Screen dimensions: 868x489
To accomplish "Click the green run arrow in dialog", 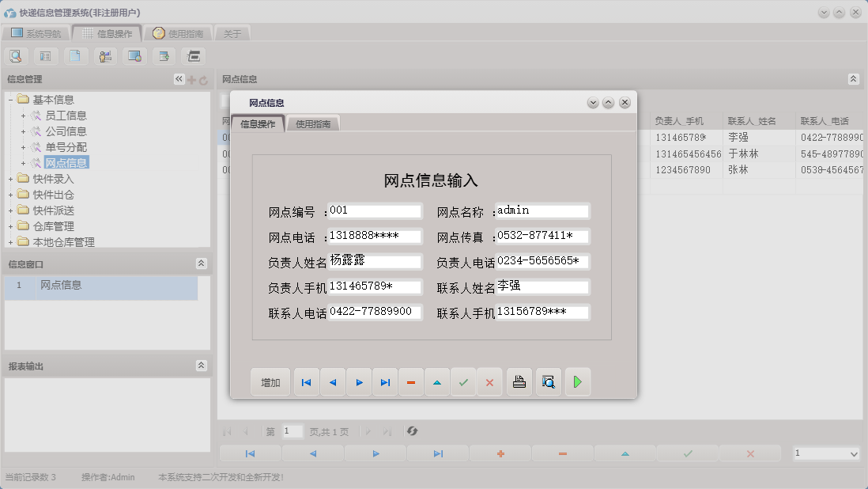I will click(577, 381).
